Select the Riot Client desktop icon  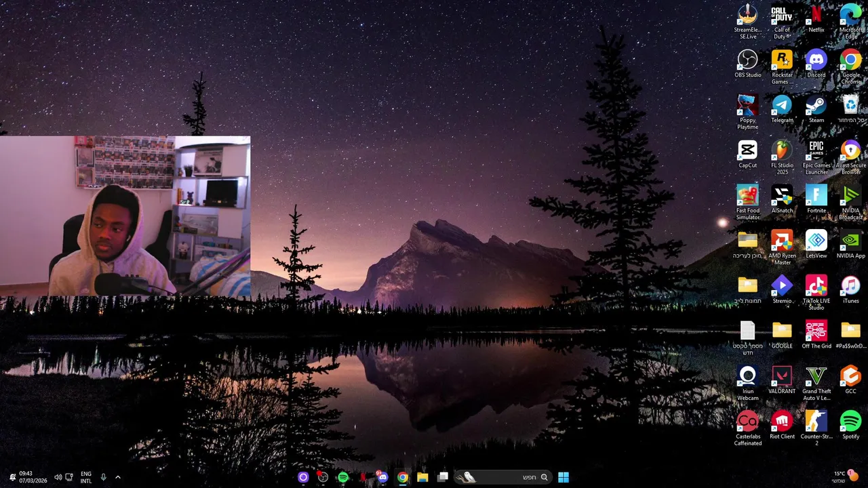tap(782, 426)
